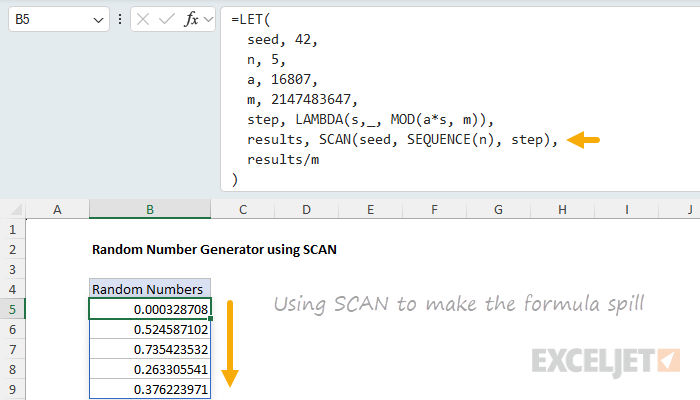The image size is (700, 400).
Task: Select the 'Random Numbers' header cell
Action: (x=150, y=289)
